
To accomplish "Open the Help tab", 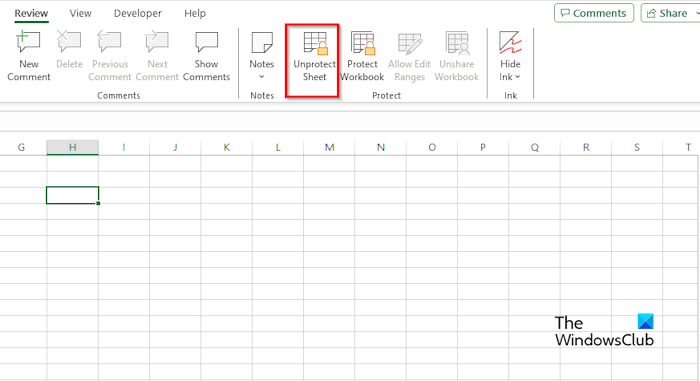I will click(195, 13).
